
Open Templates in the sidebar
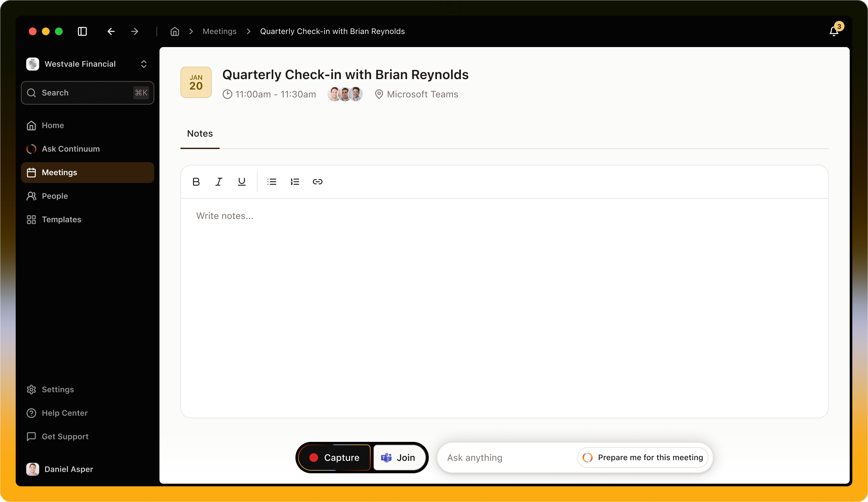point(61,220)
